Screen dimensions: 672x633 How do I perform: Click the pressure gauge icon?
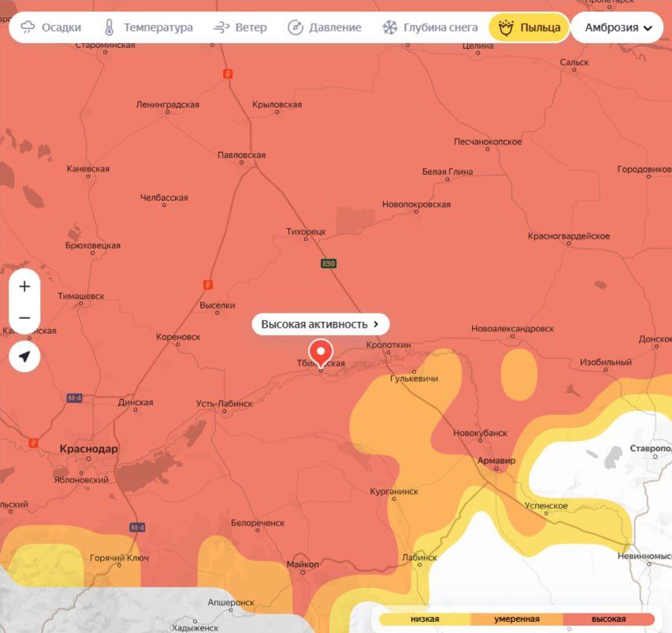(295, 28)
